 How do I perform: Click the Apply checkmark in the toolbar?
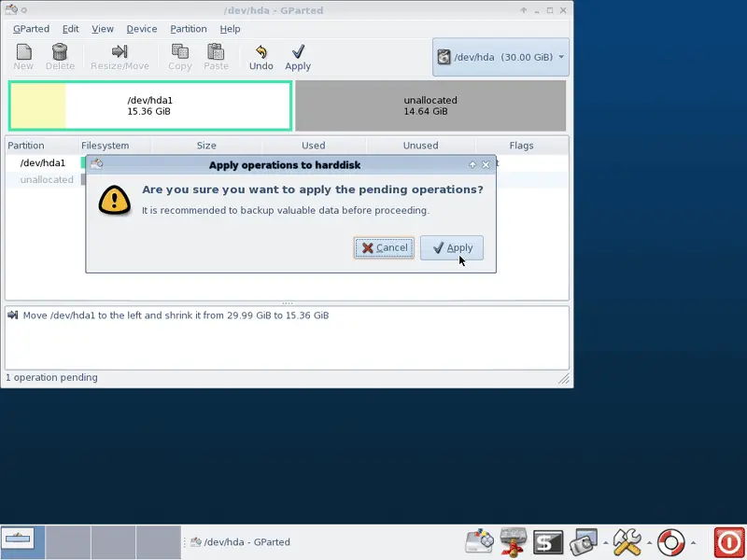point(298,51)
